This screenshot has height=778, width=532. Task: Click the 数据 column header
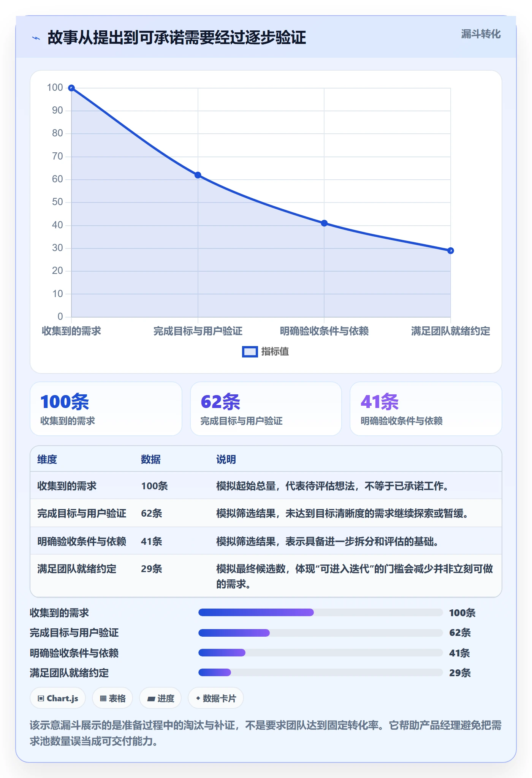click(x=151, y=460)
